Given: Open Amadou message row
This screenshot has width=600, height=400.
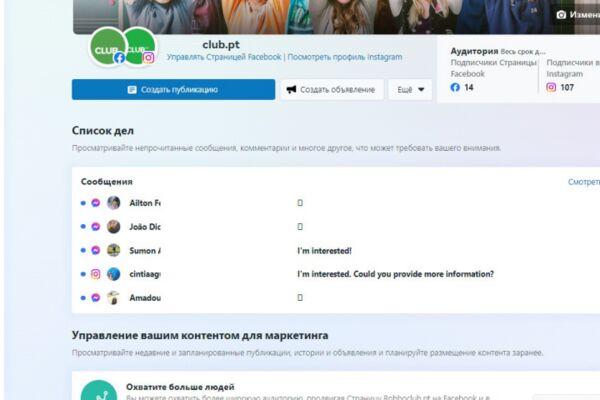Looking at the screenshot, I should [x=336, y=298].
